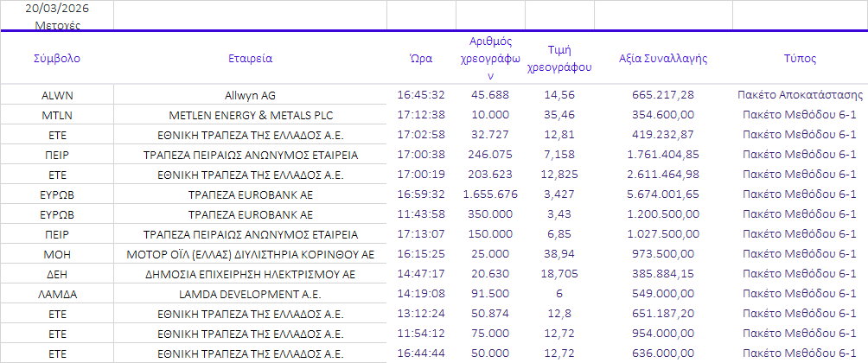Select LAMDA DEVELOPMENT A.E. company cell
Image resolution: width=868 pixels, height=363 pixels.
250,294
